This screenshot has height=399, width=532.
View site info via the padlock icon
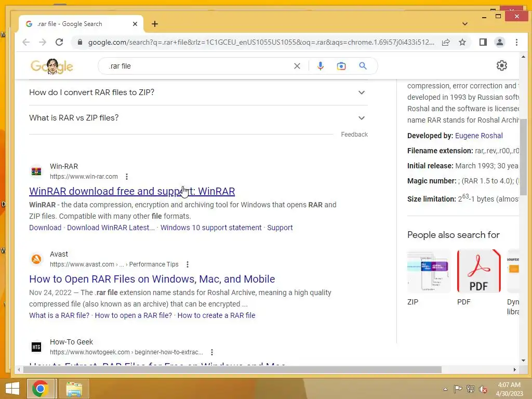pyautogui.click(x=79, y=42)
